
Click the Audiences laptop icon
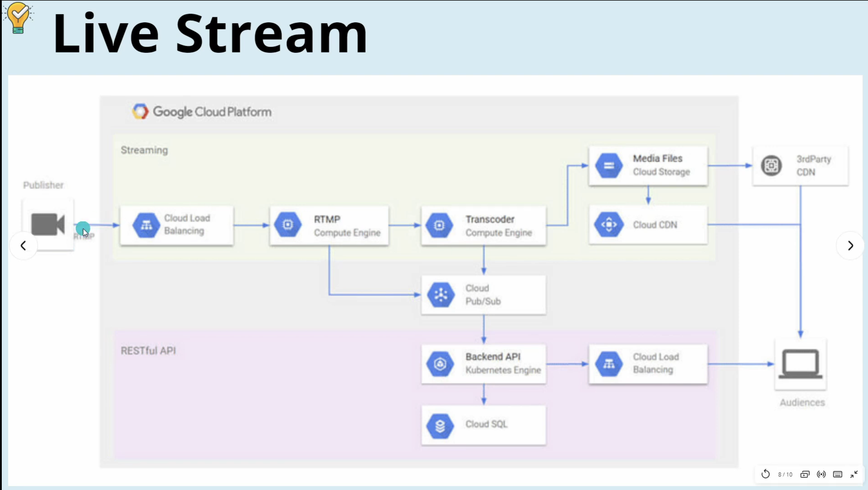[801, 364]
